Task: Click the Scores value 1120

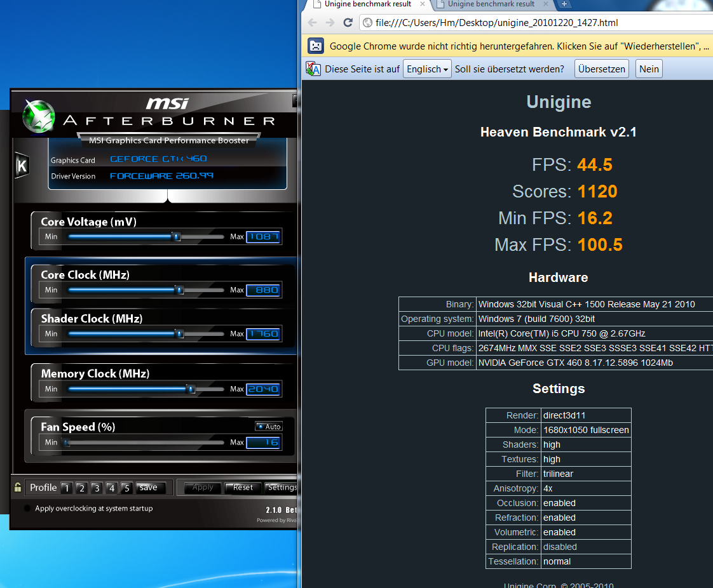Action: coord(597,192)
